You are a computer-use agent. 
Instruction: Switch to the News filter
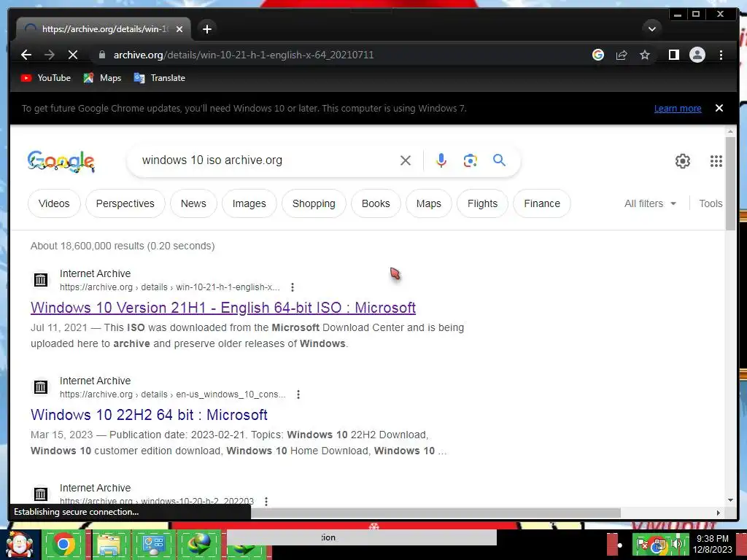193,203
